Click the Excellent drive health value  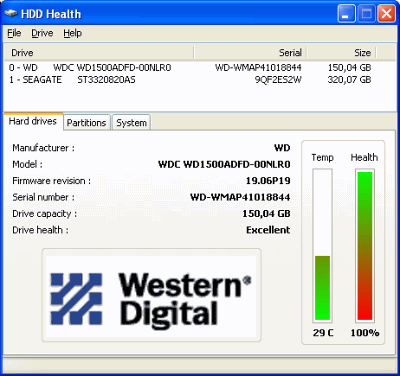[x=268, y=230]
